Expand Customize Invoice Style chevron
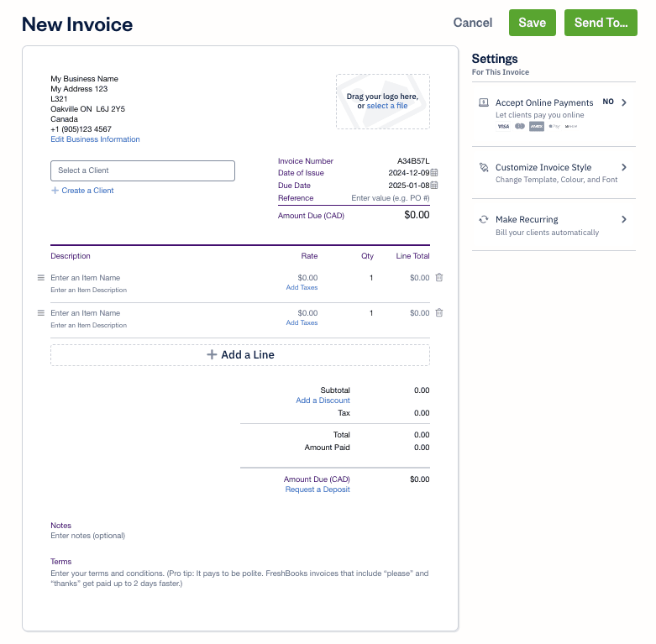 [624, 168]
